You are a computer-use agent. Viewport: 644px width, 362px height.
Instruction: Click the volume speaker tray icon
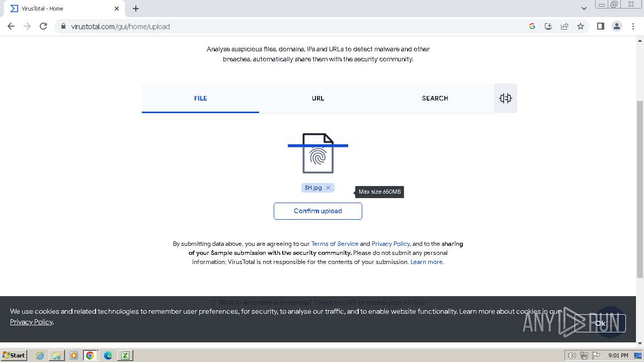point(572,355)
